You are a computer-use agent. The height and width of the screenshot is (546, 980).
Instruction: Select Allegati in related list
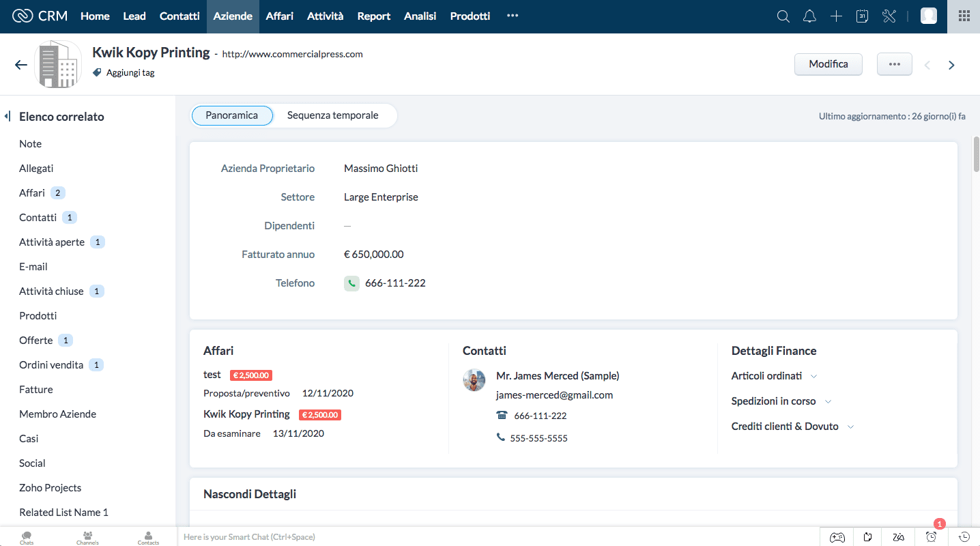[36, 169]
